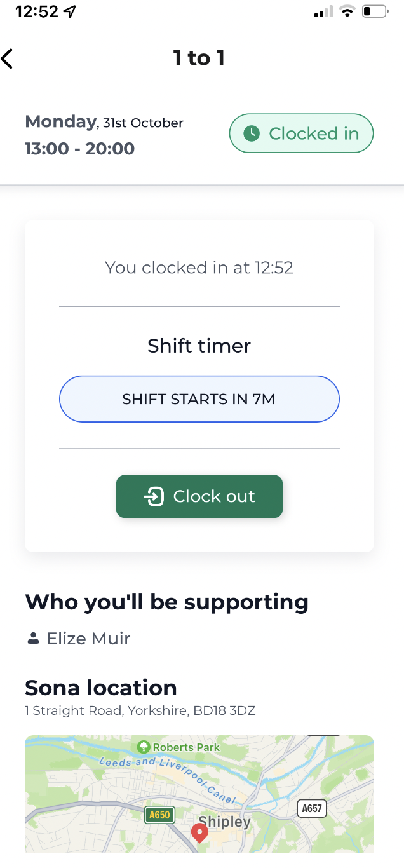Tap the clock-out arrow icon on the green button

(x=154, y=497)
